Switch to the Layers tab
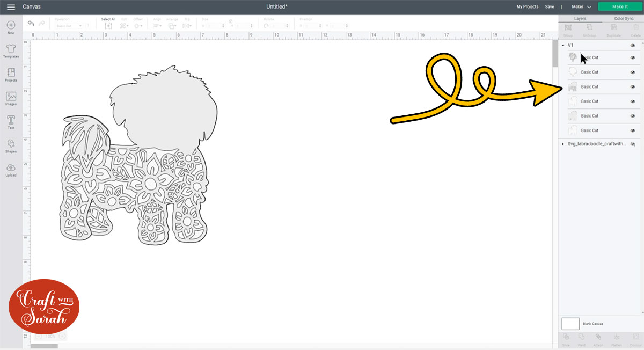Screen dimensions: 644x350 [x=580, y=19]
